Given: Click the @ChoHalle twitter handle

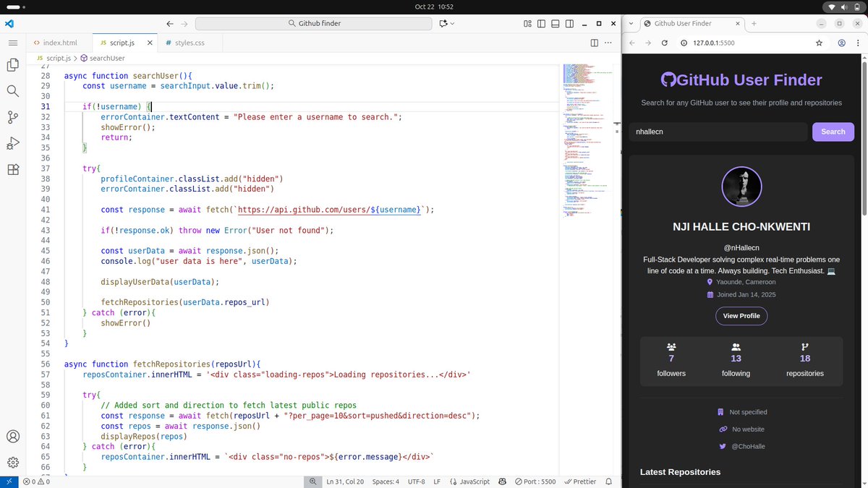Looking at the screenshot, I should pyautogui.click(x=749, y=446).
